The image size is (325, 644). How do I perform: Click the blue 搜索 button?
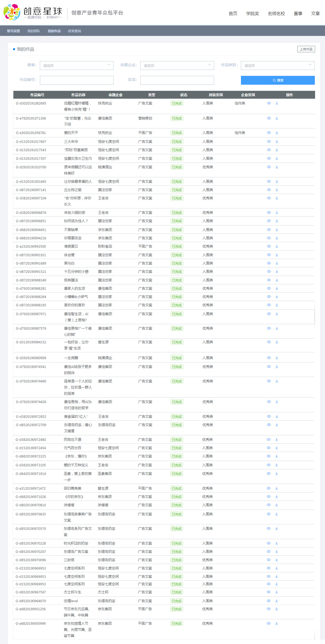click(x=278, y=80)
